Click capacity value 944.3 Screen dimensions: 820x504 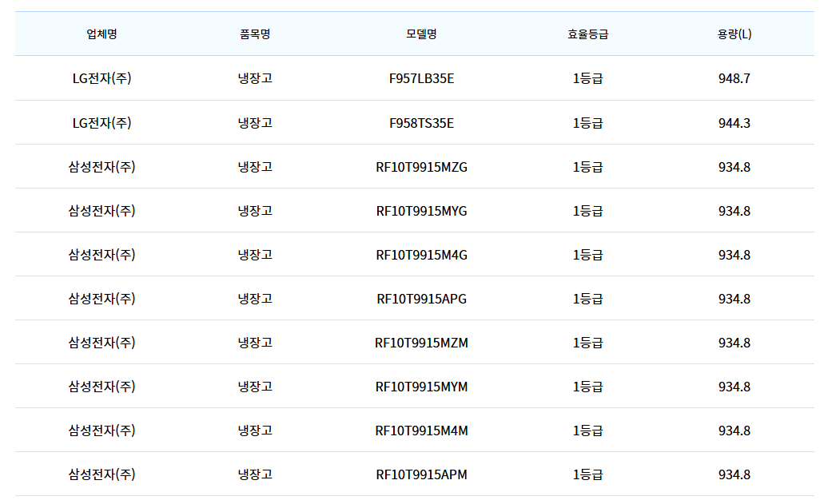pyautogui.click(x=734, y=123)
